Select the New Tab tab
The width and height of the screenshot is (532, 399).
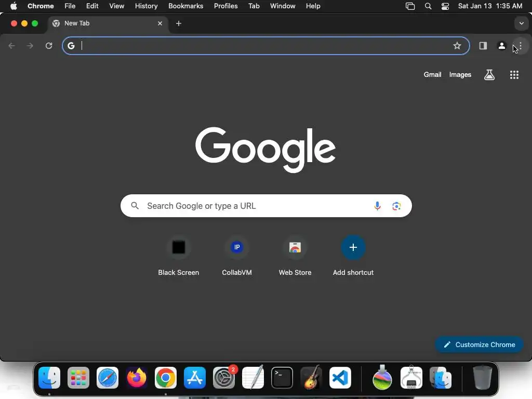click(x=107, y=23)
